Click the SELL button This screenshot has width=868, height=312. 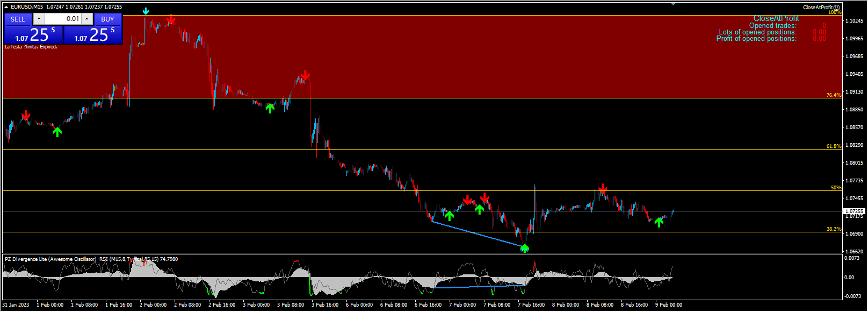click(x=18, y=19)
